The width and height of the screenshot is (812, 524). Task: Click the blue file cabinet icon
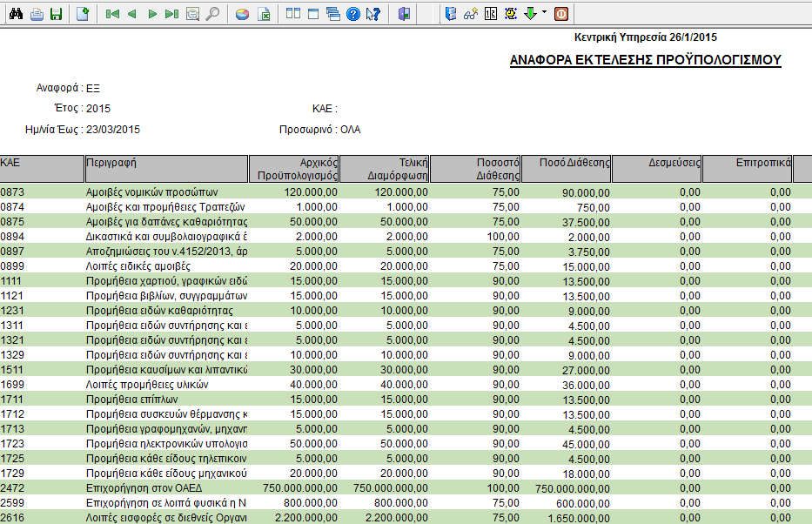451,14
